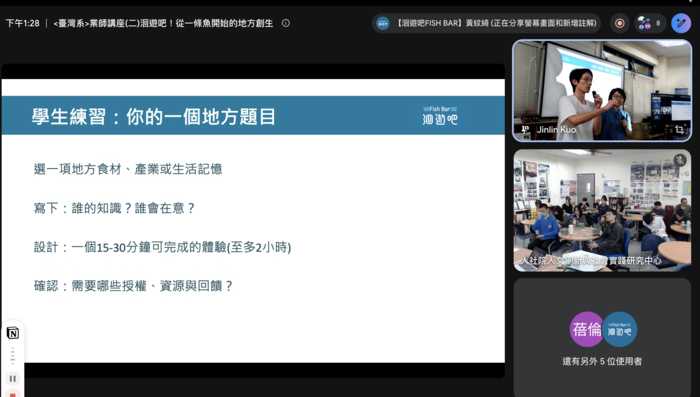Image resolution: width=700 pixels, height=397 pixels.
Task: Select the classroom video tile of 人社院
Action: click(x=602, y=210)
